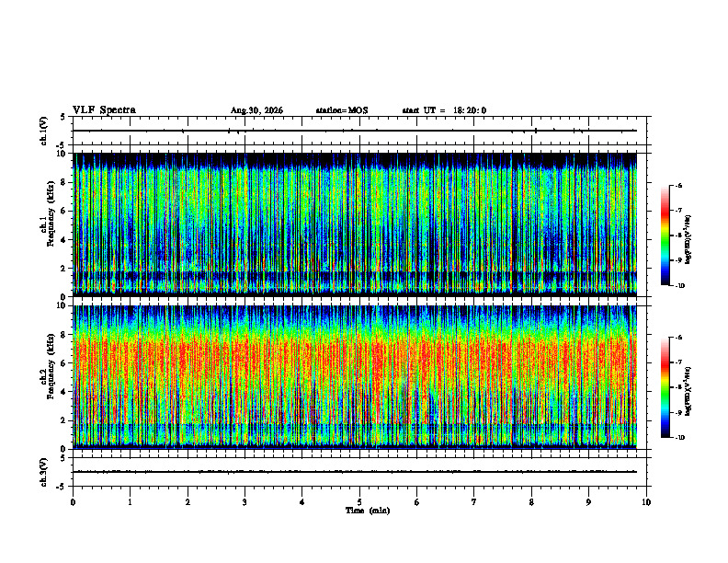
Task: Click the ch.3 voltage waveform trace line
Action: click(x=355, y=472)
